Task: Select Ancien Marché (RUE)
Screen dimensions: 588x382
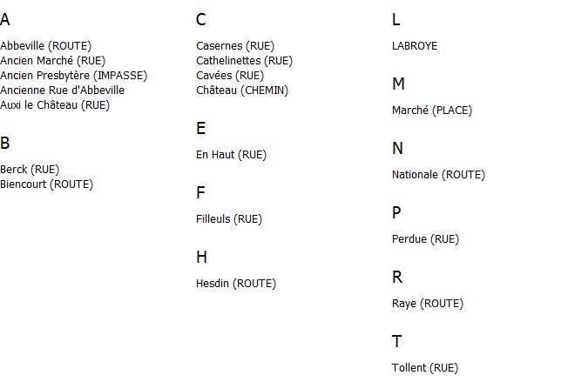Action: click(53, 61)
